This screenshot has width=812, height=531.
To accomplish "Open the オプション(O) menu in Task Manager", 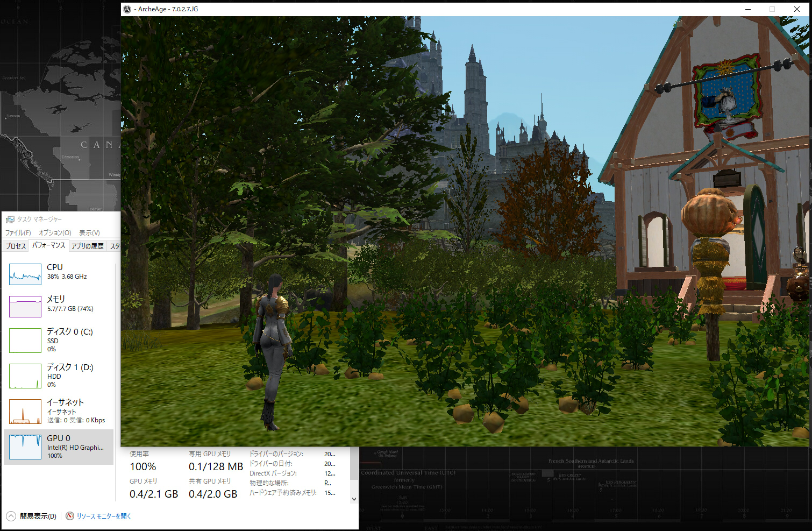I will [55, 233].
